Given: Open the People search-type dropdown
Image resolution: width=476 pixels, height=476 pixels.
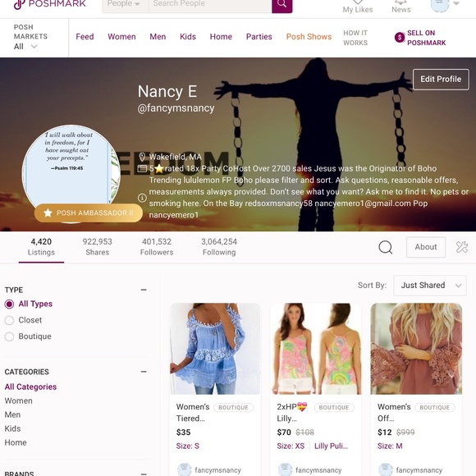Looking at the screenshot, I should point(126,5).
